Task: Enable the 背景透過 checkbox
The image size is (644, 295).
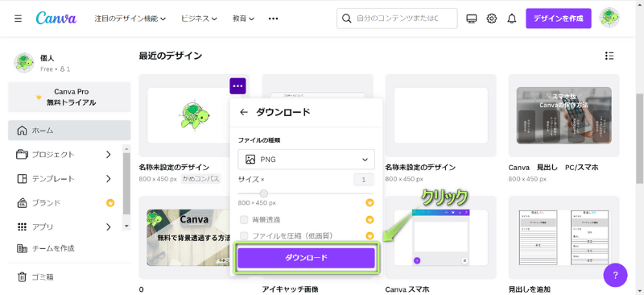Action: tap(244, 219)
